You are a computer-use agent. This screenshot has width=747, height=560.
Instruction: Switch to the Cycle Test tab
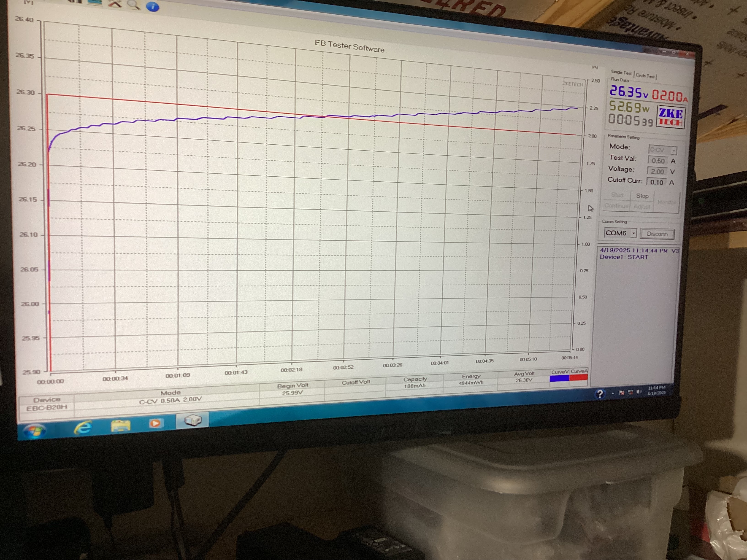(x=645, y=76)
